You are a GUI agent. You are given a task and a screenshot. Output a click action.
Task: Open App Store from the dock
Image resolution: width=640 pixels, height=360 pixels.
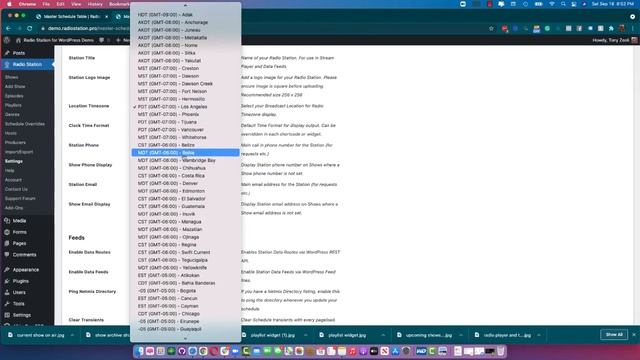coord(395,351)
